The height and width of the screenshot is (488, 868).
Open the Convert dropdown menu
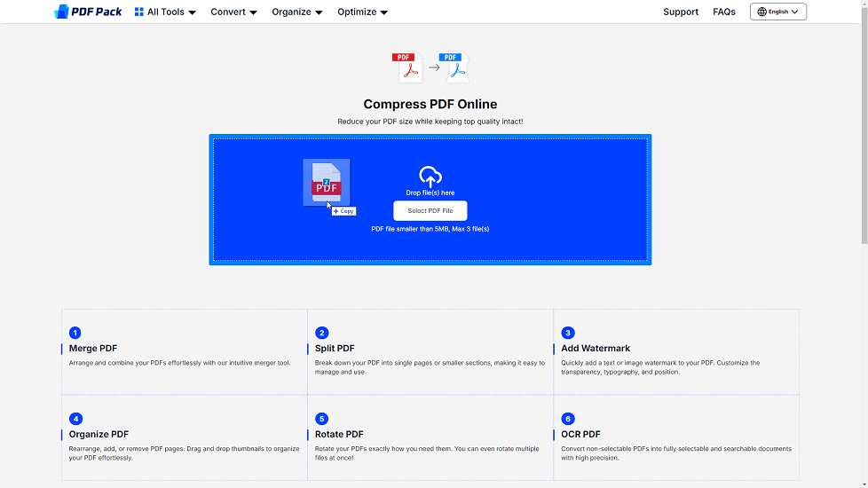pos(233,12)
